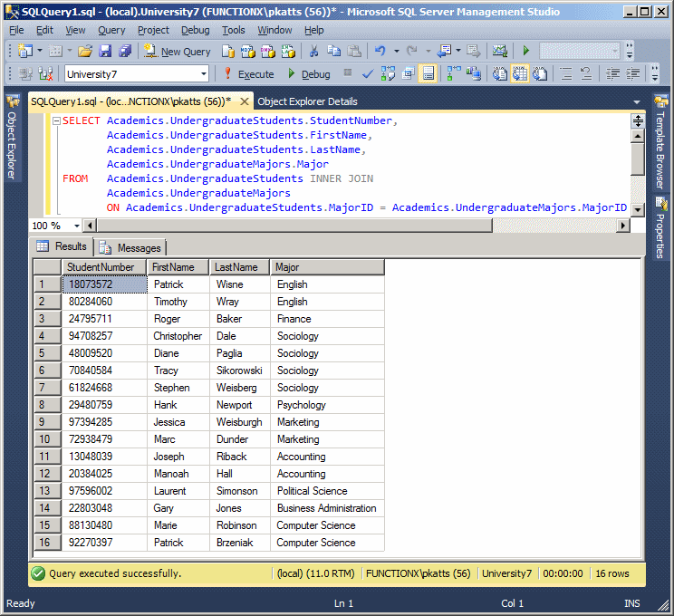The image size is (674, 616).
Task: Click the Database Engine Query icon
Action: point(228,51)
